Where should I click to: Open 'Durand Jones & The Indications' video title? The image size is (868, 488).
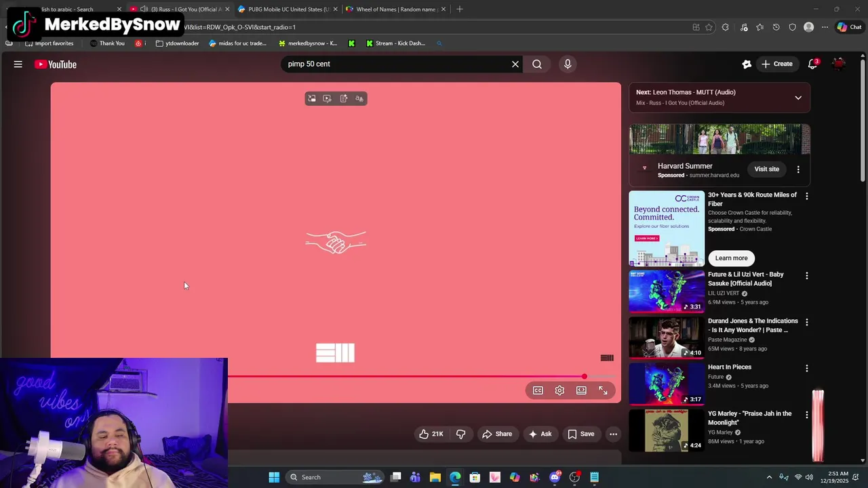[x=753, y=325]
